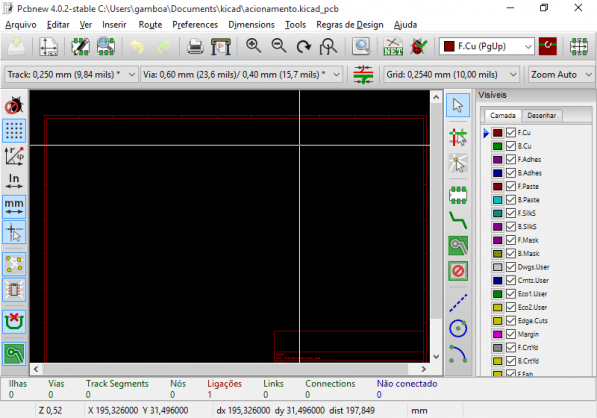This screenshot has width=597, height=418.
Task: Switch to the Camada tab
Action: (x=503, y=115)
